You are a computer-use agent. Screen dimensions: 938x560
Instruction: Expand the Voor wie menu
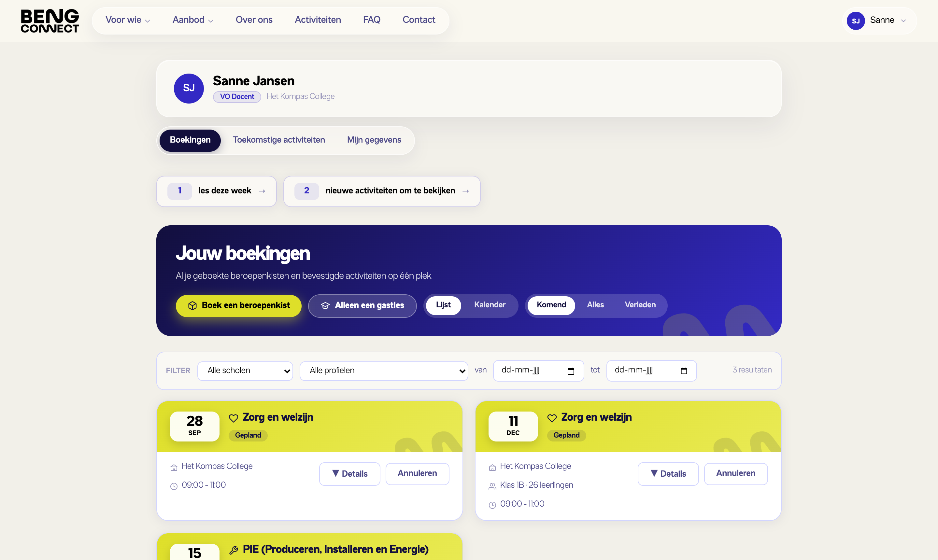(128, 20)
